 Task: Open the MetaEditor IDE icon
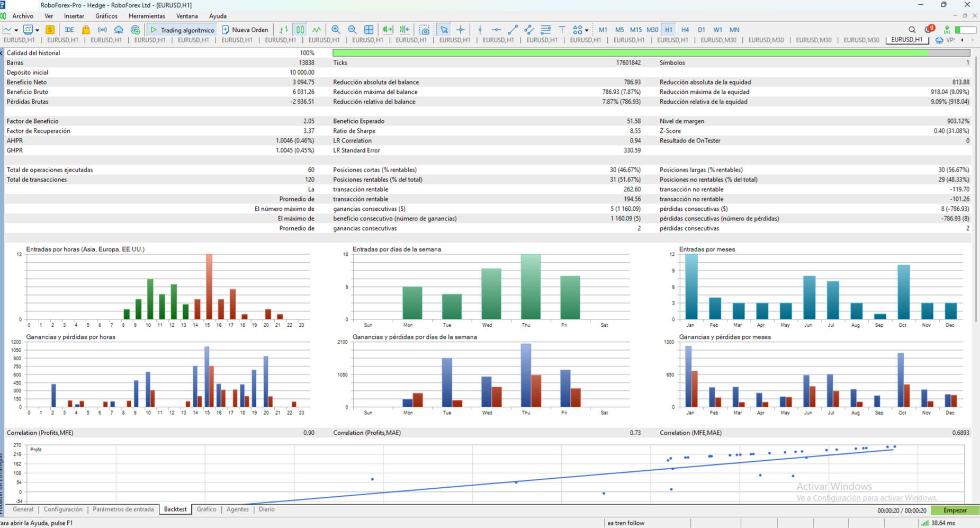coord(69,30)
